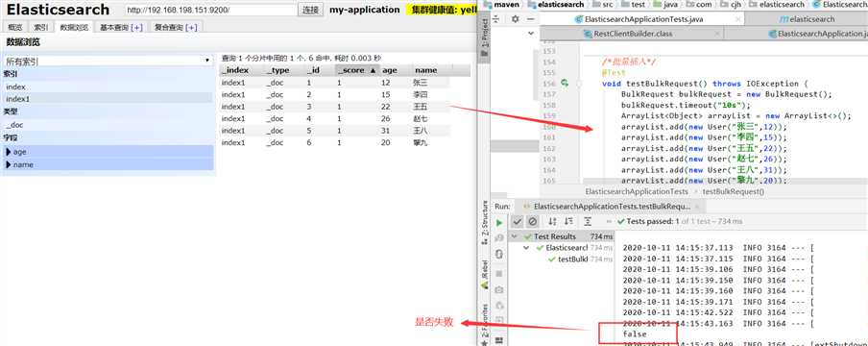868x346 pixels.
Task: Open the RestClientBuilder.class editor tab
Action: 633,34
